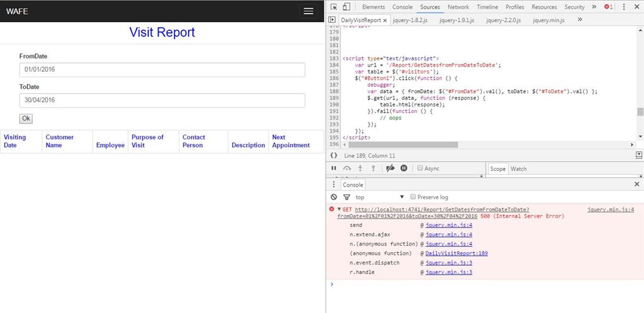The height and width of the screenshot is (313, 644).
Task: Pause script execution button
Action: point(333,168)
